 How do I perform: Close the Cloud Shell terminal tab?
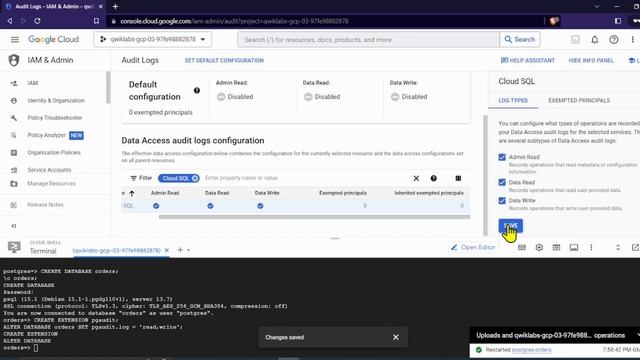167,250
